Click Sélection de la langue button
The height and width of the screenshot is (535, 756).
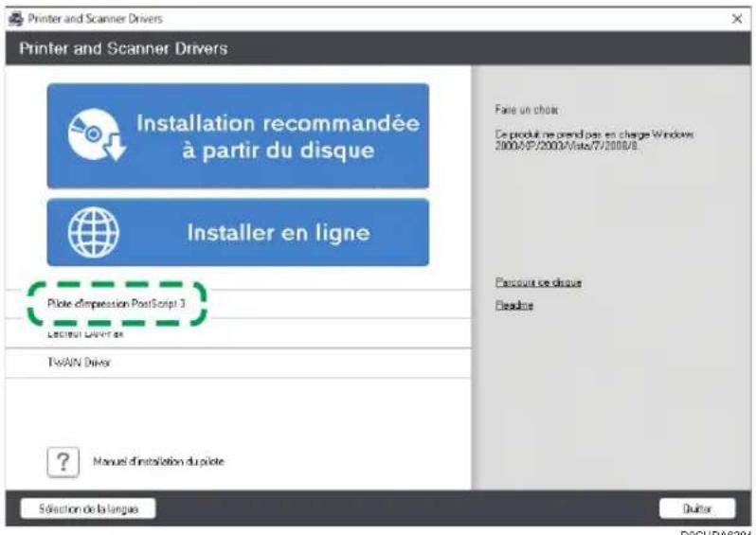[x=88, y=508]
